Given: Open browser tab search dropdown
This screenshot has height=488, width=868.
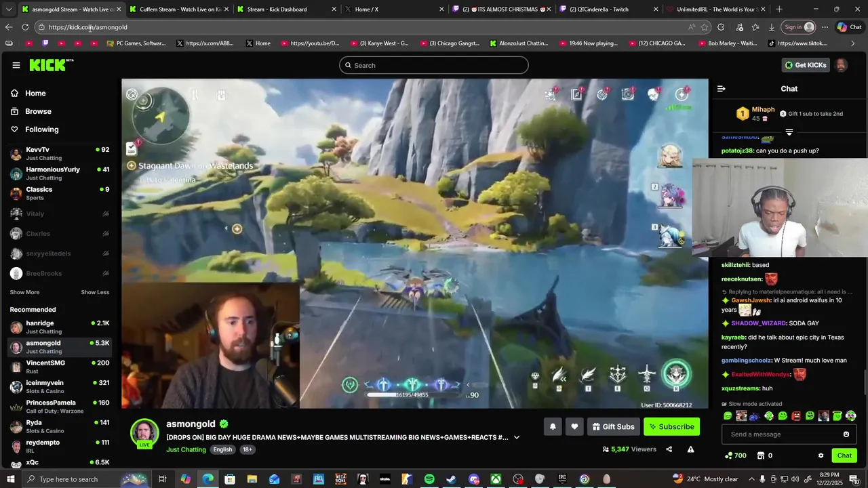Looking at the screenshot, I should (x=9, y=9).
